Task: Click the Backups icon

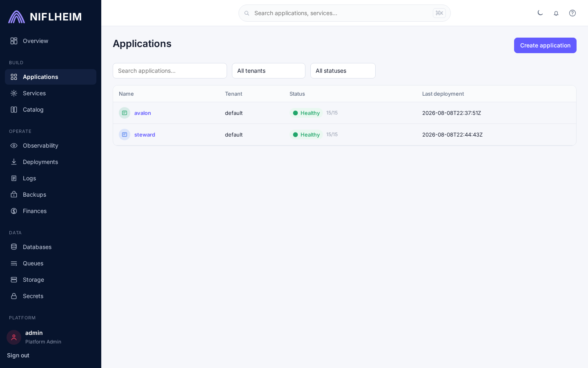Action: [14, 195]
